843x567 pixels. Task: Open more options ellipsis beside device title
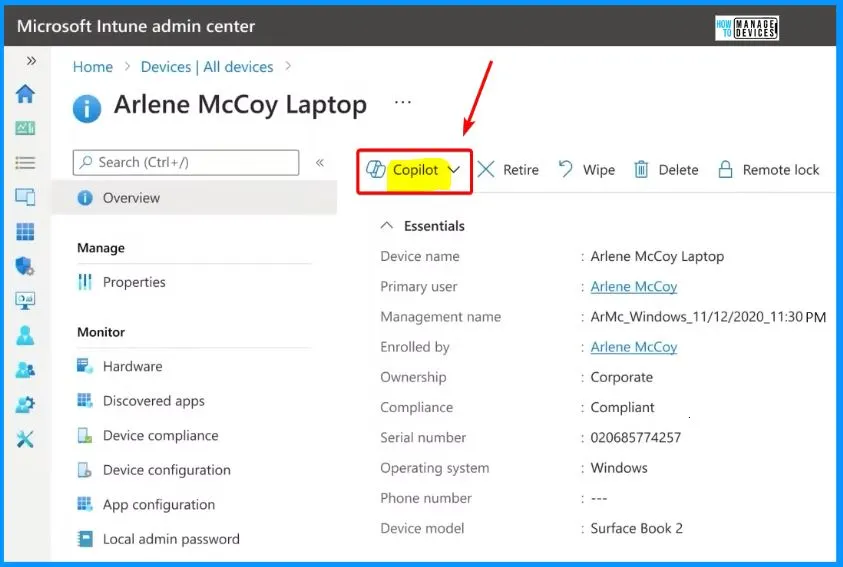coord(403,102)
